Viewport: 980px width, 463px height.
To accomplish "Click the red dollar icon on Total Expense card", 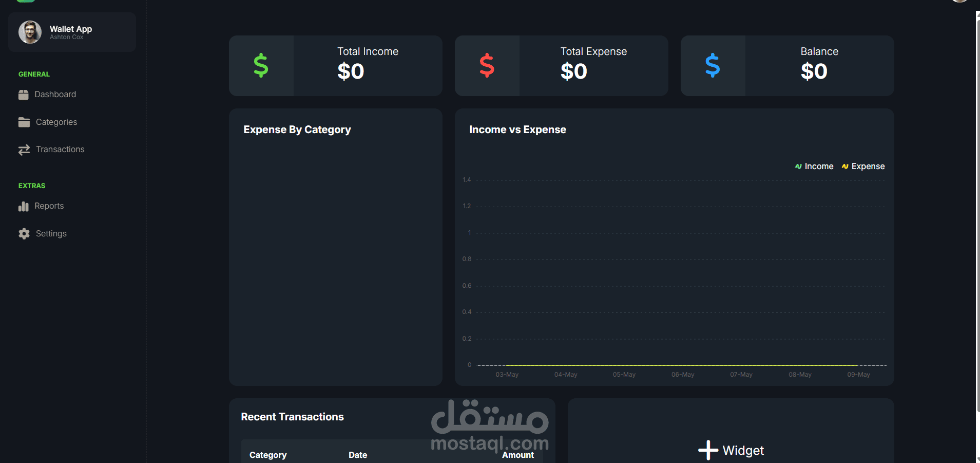I will [487, 65].
